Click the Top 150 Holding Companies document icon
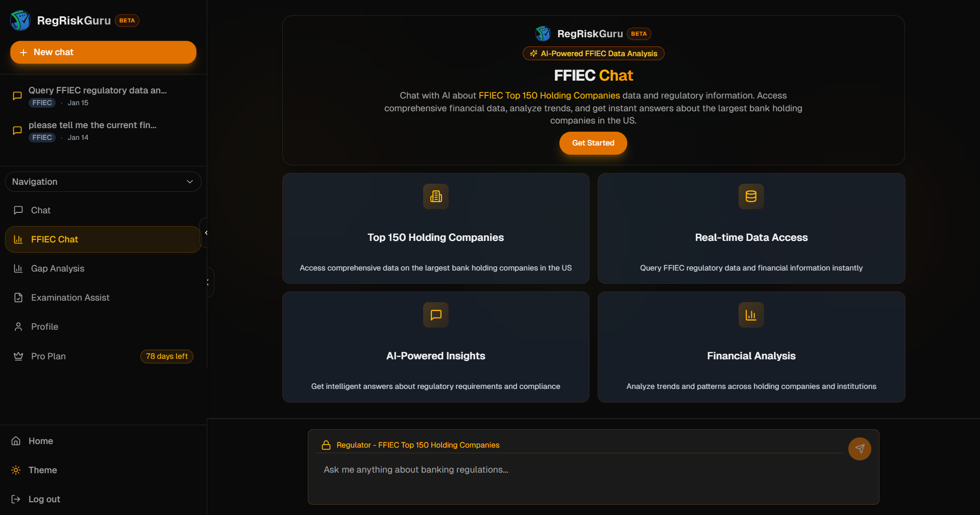The height and width of the screenshot is (515, 980). (x=435, y=197)
